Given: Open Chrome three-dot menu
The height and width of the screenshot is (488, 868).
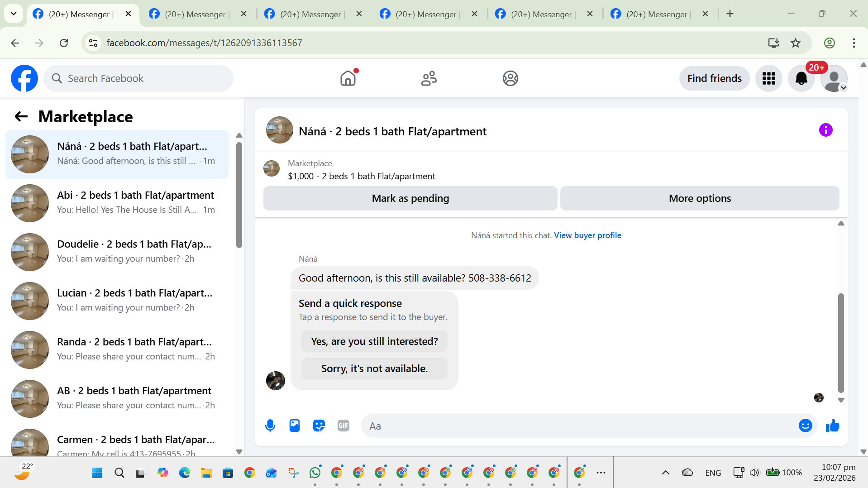Looking at the screenshot, I should pos(854,43).
